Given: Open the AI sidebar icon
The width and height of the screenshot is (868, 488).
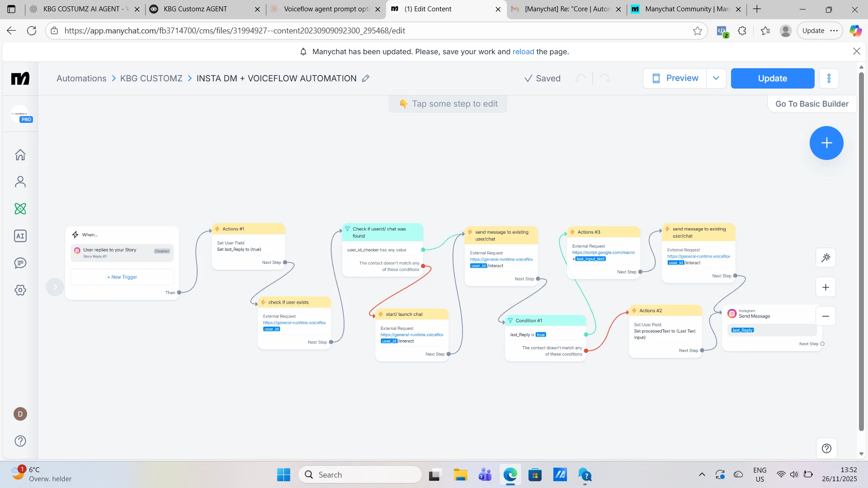Looking at the screenshot, I should (x=20, y=236).
